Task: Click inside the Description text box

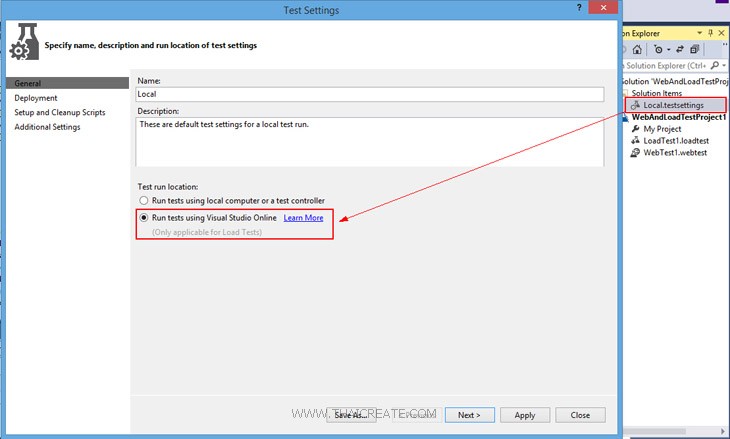Action: pyautogui.click(x=370, y=142)
